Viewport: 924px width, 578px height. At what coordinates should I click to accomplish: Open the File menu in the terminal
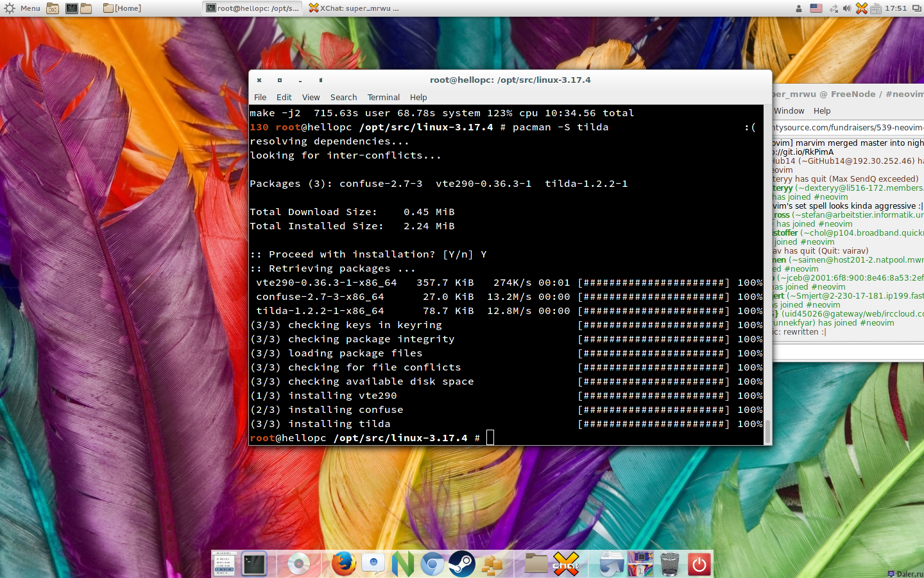pyautogui.click(x=260, y=98)
